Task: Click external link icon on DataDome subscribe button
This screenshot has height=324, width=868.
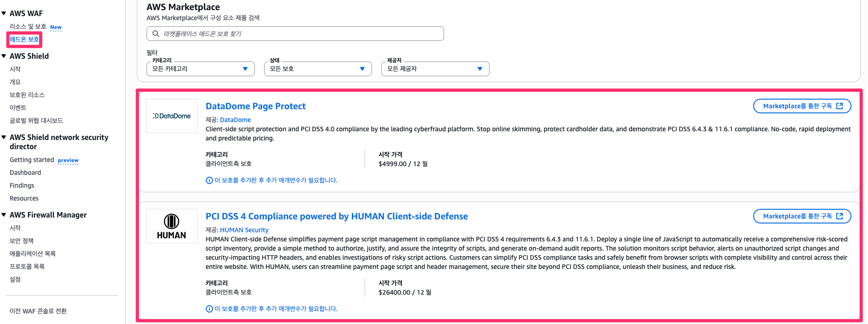Action: pos(840,106)
